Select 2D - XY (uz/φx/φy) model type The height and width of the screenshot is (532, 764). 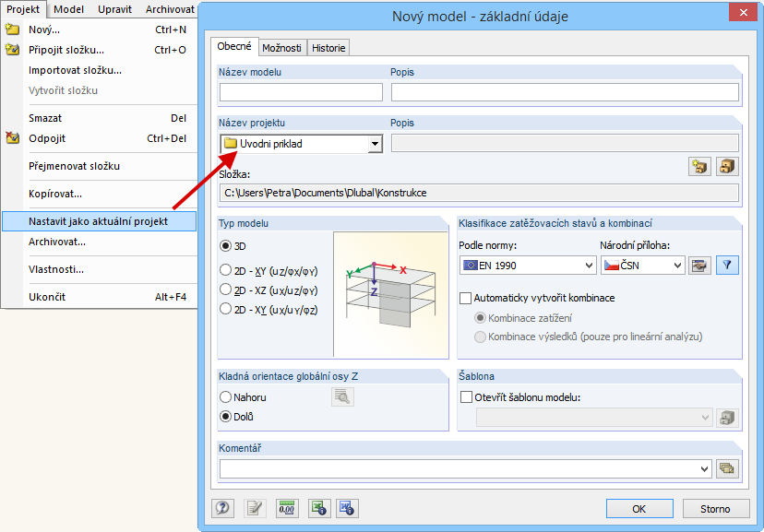pyautogui.click(x=225, y=269)
